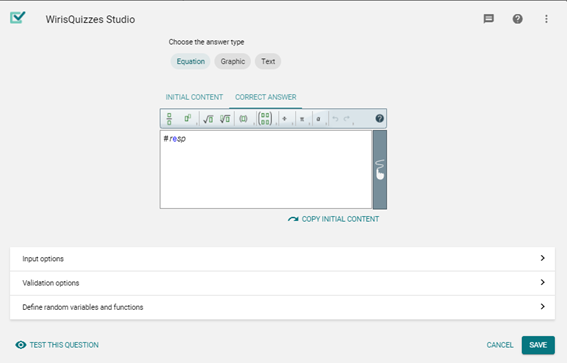
Task: Open the more options menu
Action: 546,19
